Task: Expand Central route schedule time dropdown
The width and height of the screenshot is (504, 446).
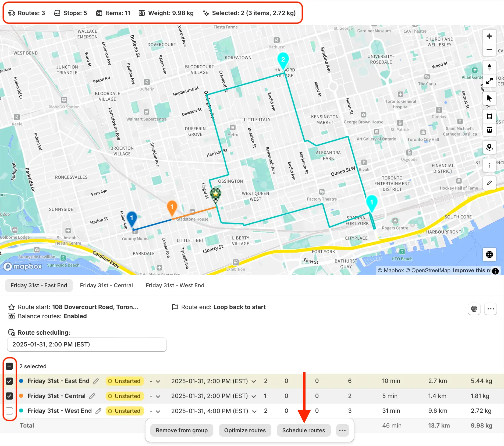Action: (254, 396)
